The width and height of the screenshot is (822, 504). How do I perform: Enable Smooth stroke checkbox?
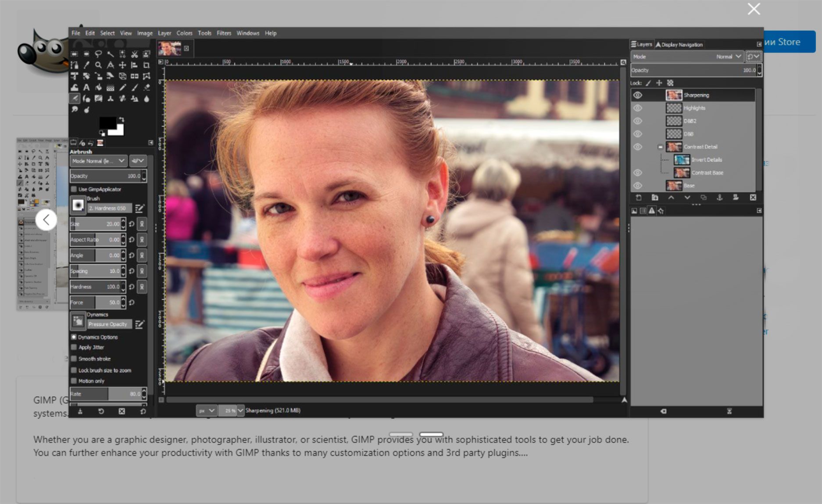(x=74, y=358)
